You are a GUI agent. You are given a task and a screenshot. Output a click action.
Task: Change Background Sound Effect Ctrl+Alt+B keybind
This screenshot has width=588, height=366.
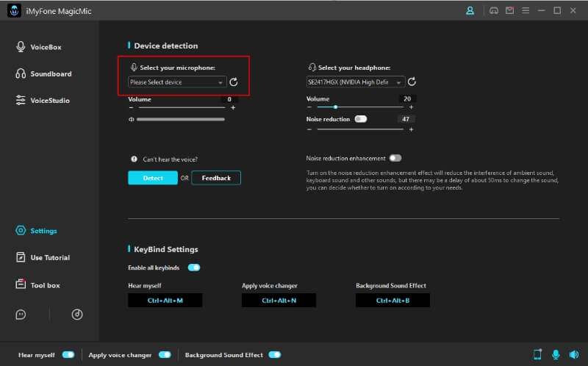point(392,301)
